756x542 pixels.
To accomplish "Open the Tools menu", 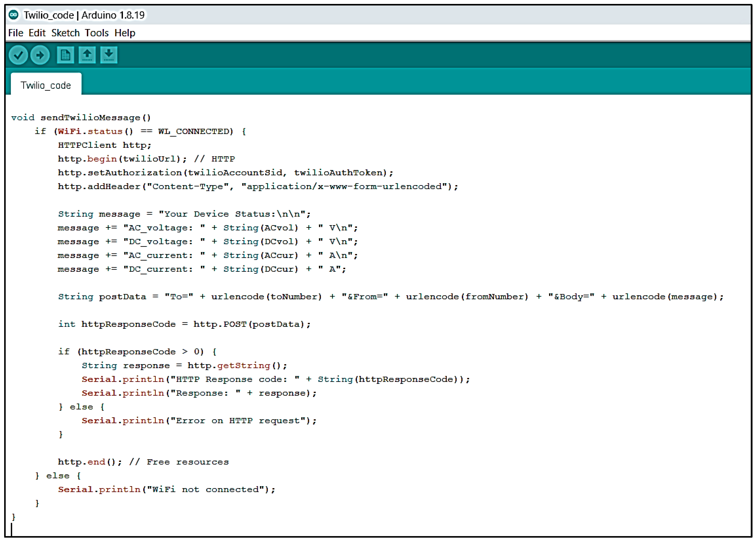I will coord(96,33).
